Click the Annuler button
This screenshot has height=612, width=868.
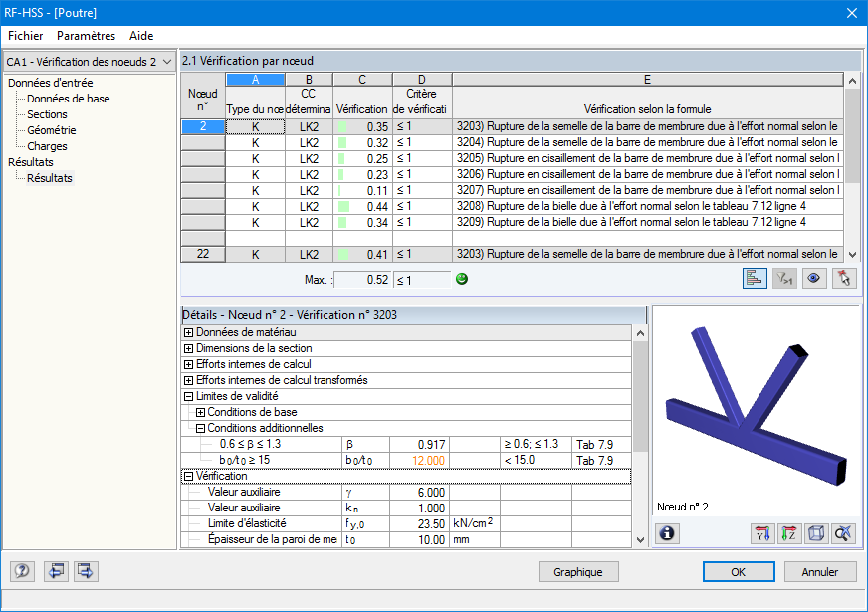(x=820, y=571)
